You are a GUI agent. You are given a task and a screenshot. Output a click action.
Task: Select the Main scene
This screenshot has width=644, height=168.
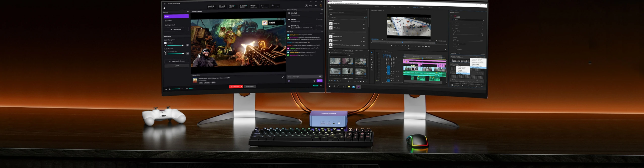[176, 16]
